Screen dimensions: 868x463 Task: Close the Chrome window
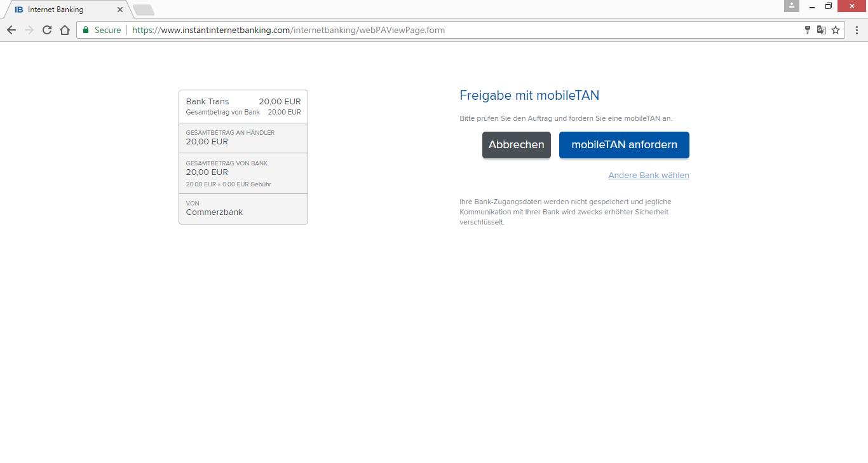pos(852,6)
